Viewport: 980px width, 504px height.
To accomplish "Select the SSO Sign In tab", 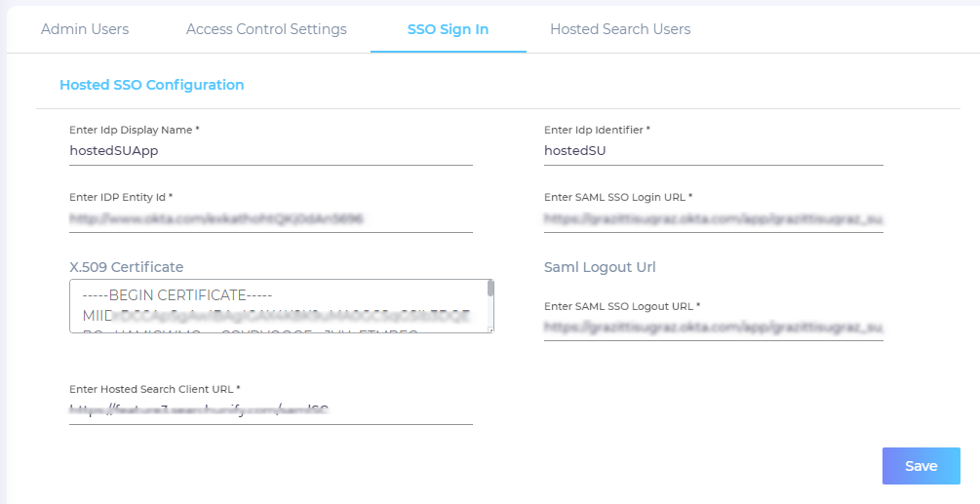I will pos(448,29).
